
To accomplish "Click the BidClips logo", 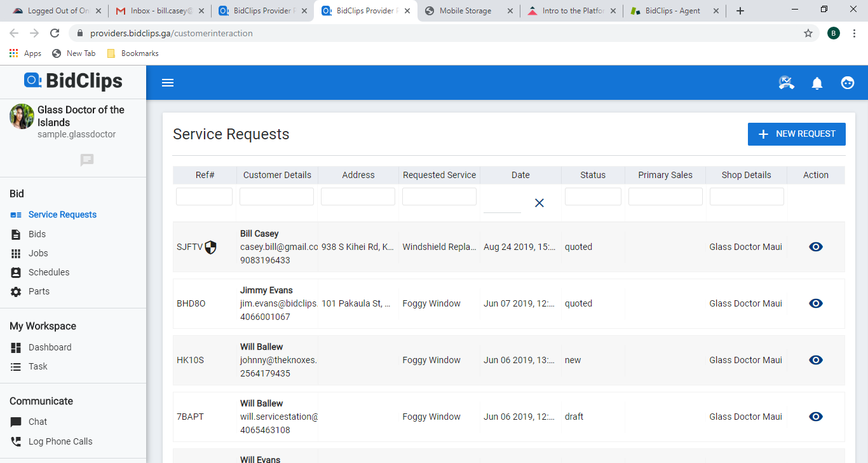I will (x=73, y=81).
